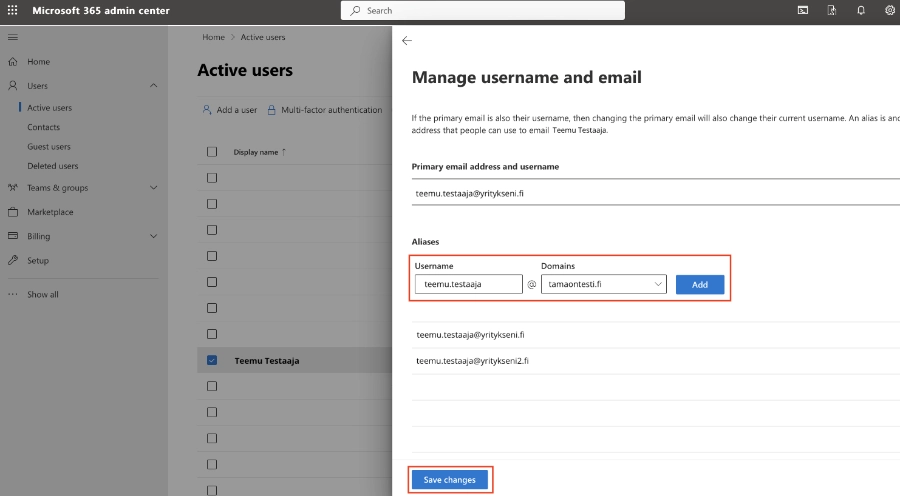Click the search magnifier icon

tap(355, 10)
